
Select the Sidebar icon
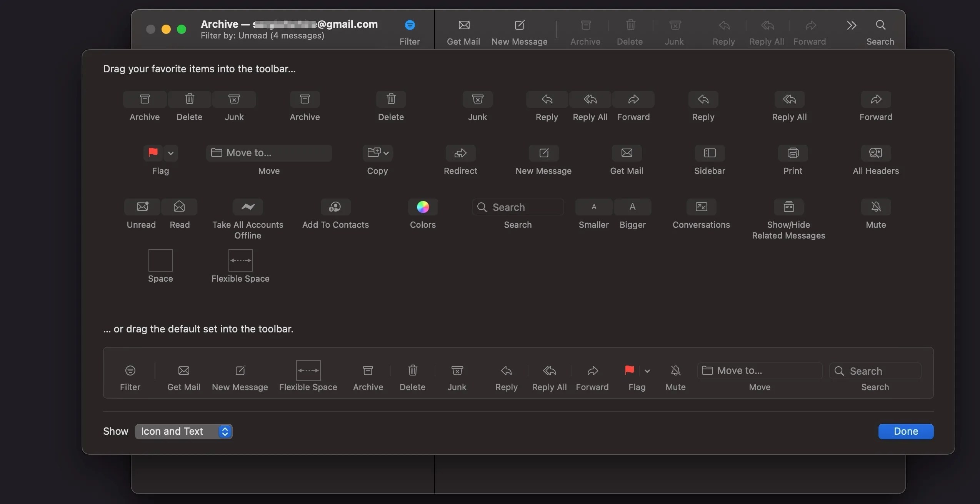pyautogui.click(x=709, y=153)
